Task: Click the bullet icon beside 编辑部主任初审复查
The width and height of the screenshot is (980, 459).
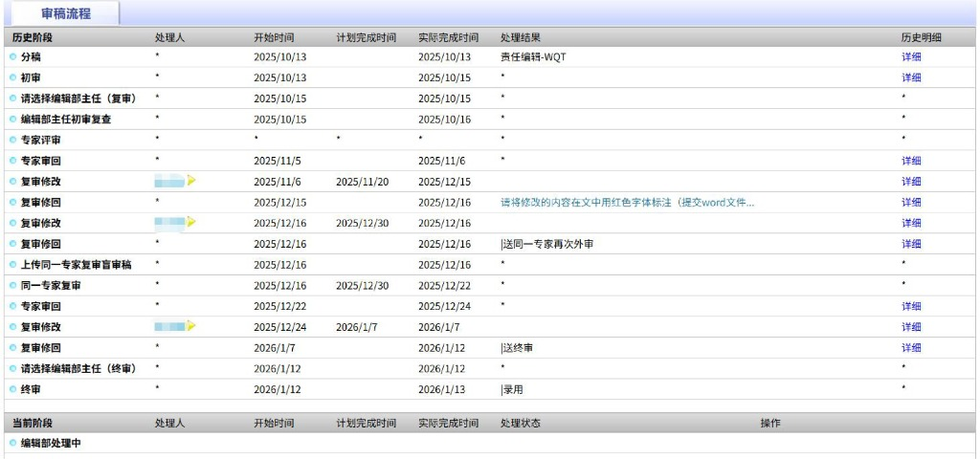Action: pyautogui.click(x=13, y=120)
